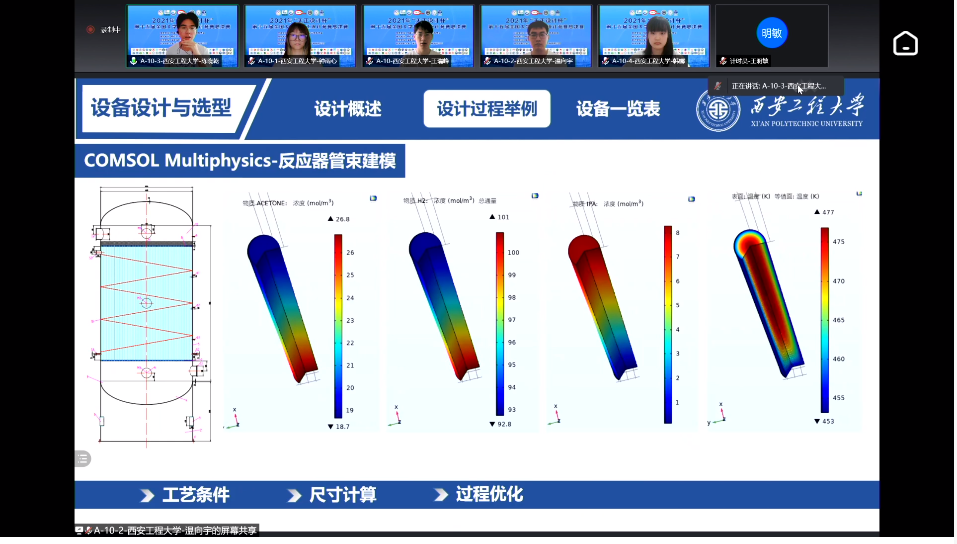Screen dimensions: 957x544
Task: Click legend icon above the temperature plot
Action: pyautogui.click(x=859, y=194)
